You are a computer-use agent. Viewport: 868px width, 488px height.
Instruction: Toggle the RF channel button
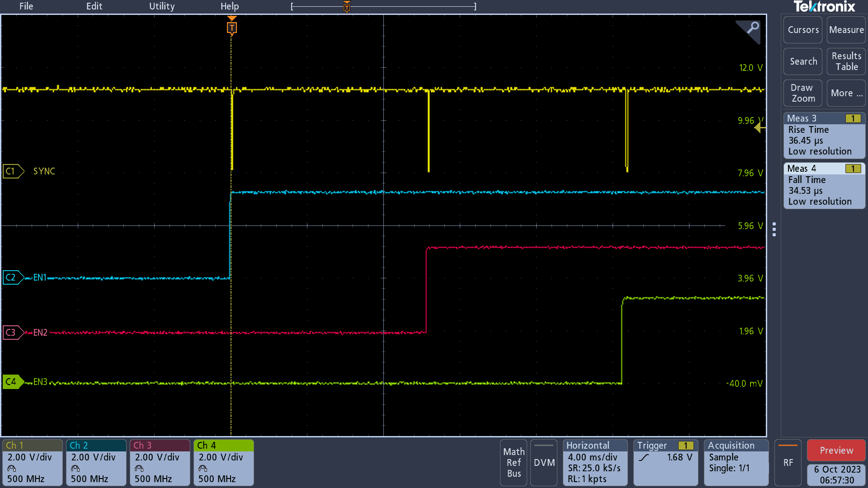click(x=788, y=462)
